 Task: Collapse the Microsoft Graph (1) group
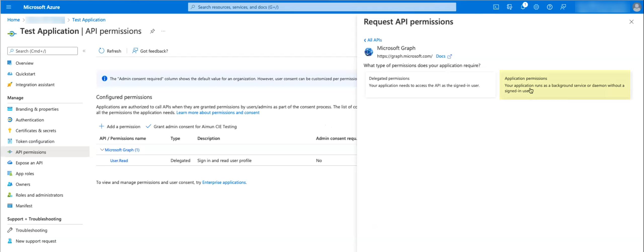(102, 150)
